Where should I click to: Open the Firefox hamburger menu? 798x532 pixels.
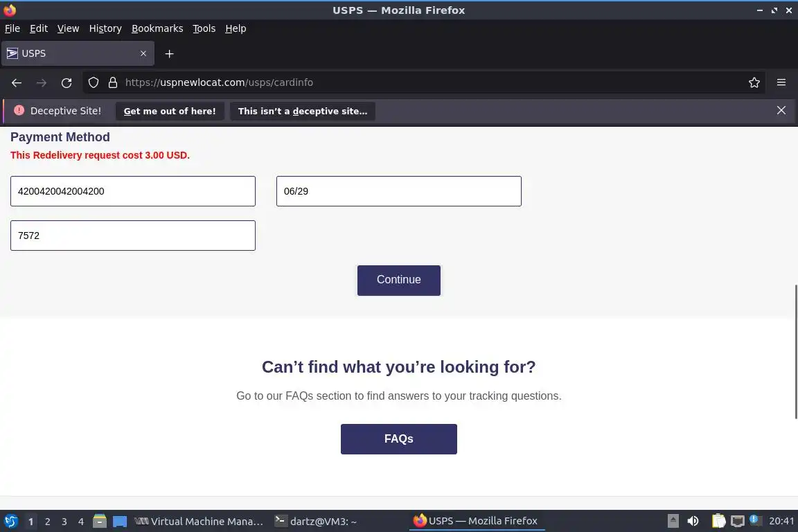[781, 82]
